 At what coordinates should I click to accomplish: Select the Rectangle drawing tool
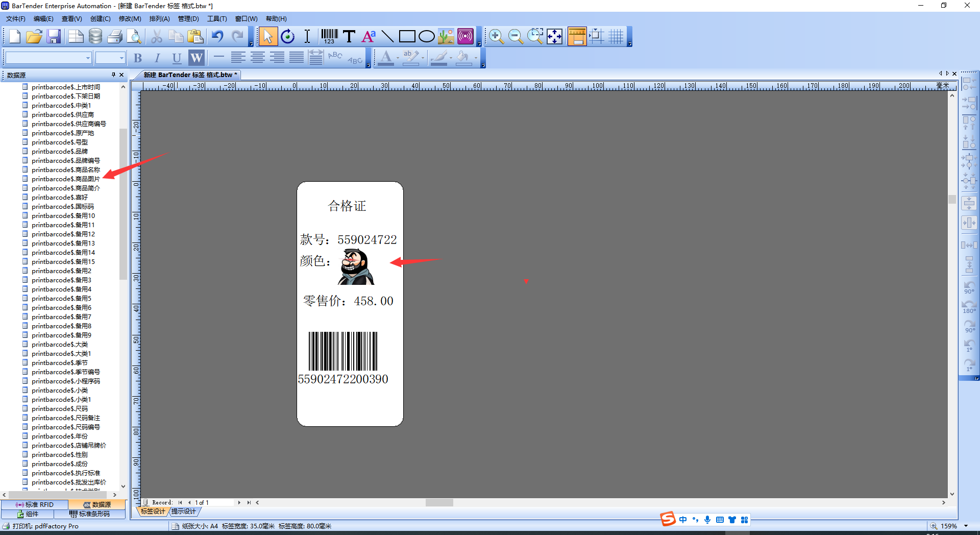pyautogui.click(x=407, y=37)
